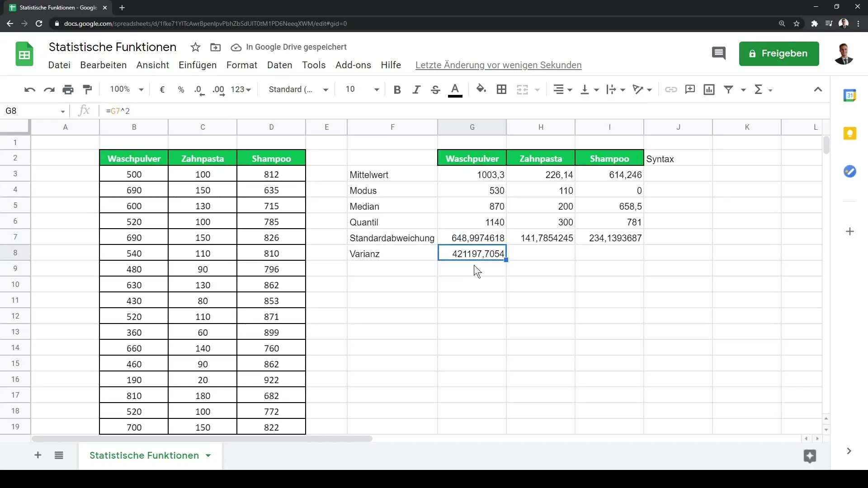
Task: Toggle italic formatting
Action: [416, 89]
